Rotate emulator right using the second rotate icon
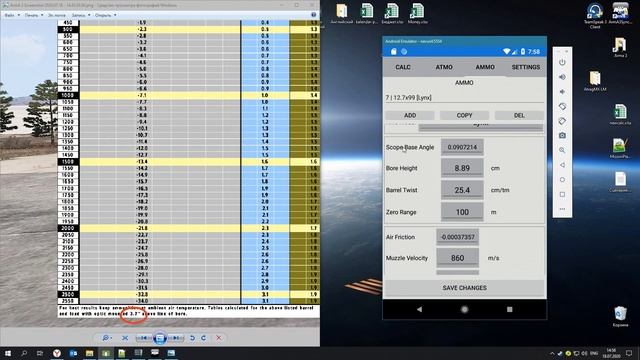Viewport: 640px width, 360px height. [x=562, y=121]
